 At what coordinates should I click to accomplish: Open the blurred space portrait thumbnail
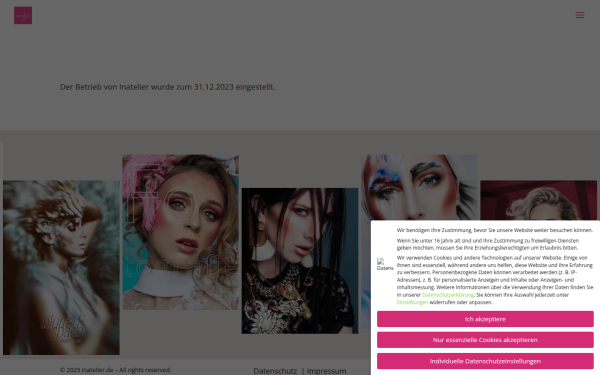click(61, 267)
